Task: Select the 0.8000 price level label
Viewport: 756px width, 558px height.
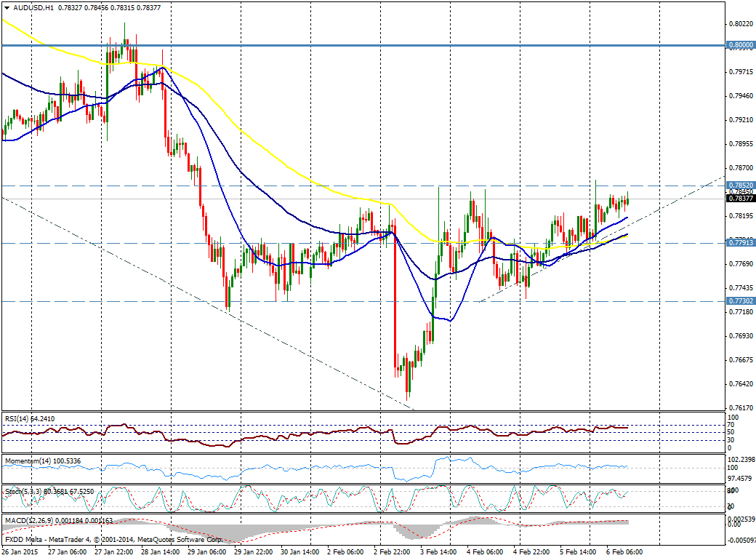Action: [740, 45]
